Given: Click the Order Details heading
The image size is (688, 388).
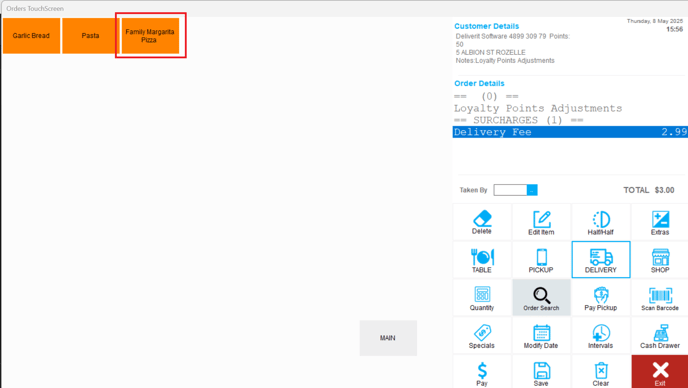Looking at the screenshot, I should tap(479, 83).
